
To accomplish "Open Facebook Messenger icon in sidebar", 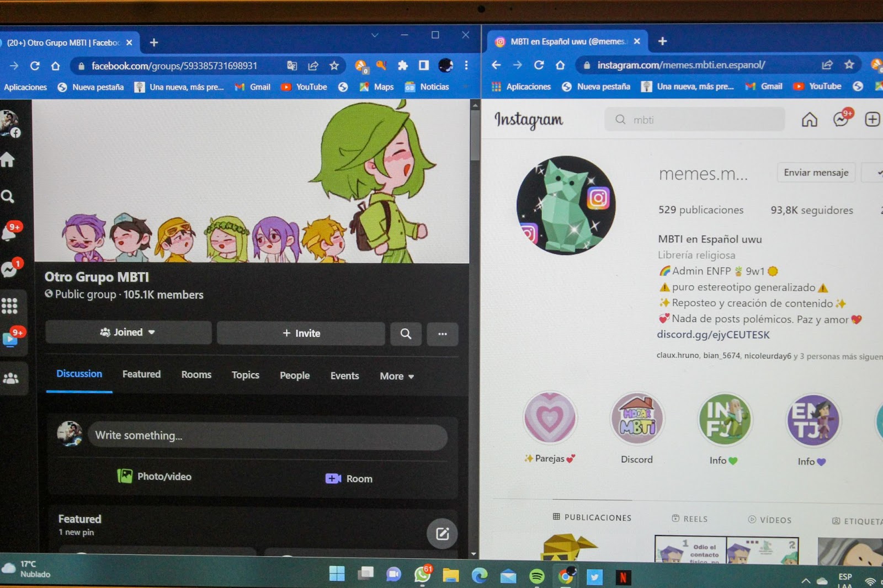I will [10, 268].
